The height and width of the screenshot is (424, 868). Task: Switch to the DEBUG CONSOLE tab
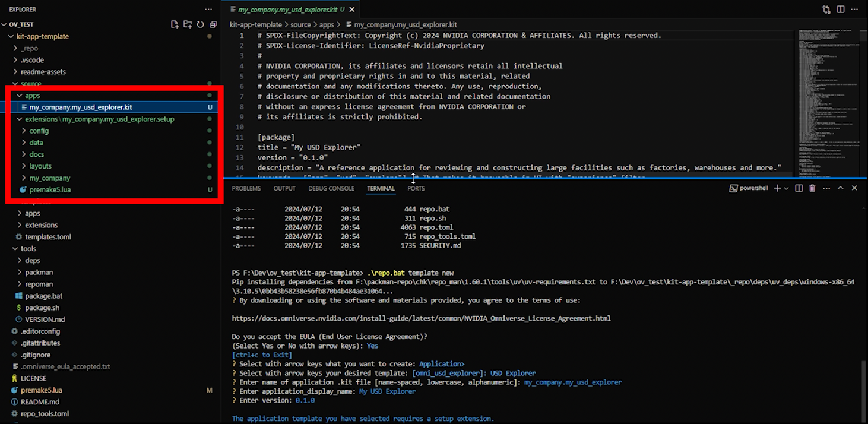[331, 188]
